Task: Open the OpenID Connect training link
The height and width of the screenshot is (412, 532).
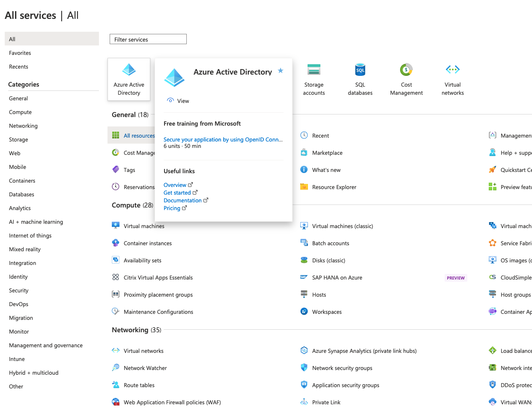Action: coord(223,139)
